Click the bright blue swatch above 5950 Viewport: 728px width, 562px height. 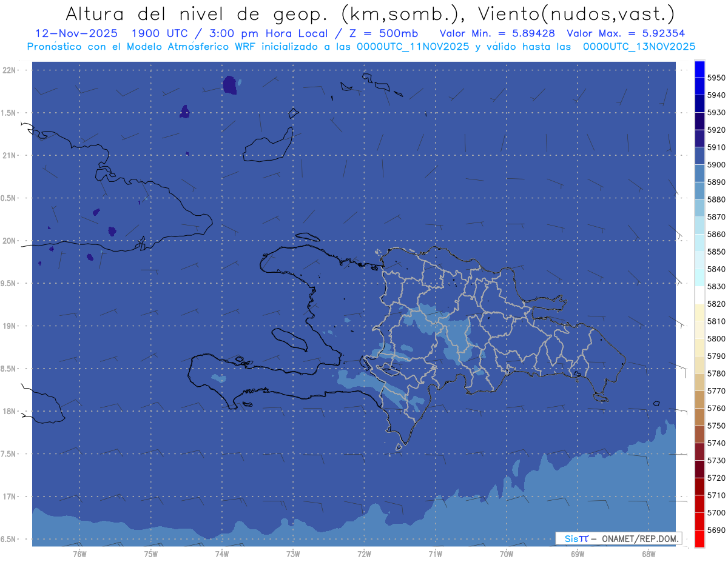click(x=699, y=69)
